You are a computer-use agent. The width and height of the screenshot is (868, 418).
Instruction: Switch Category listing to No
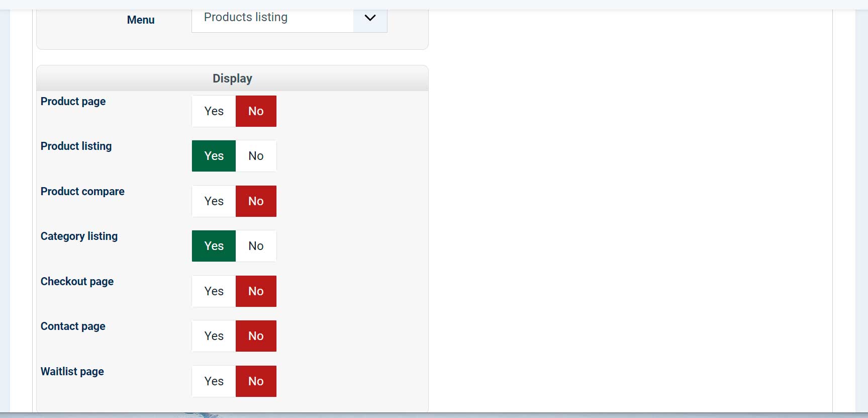[256, 246]
